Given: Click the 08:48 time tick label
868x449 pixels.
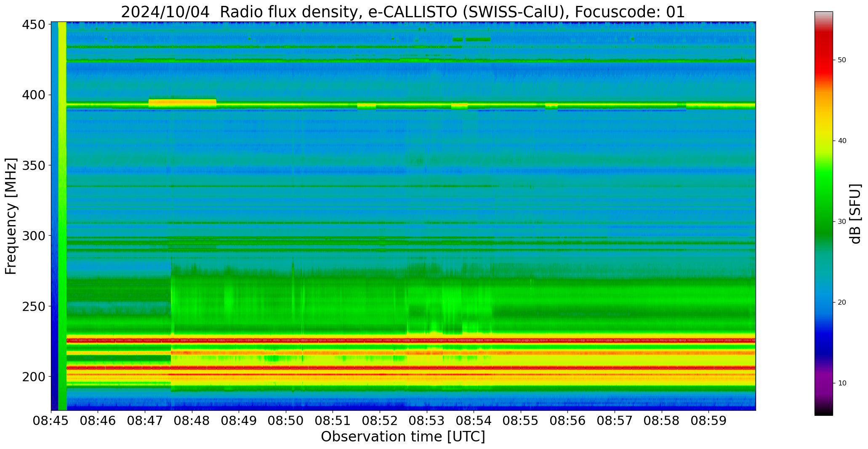Looking at the screenshot, I should tap(192, 421).
